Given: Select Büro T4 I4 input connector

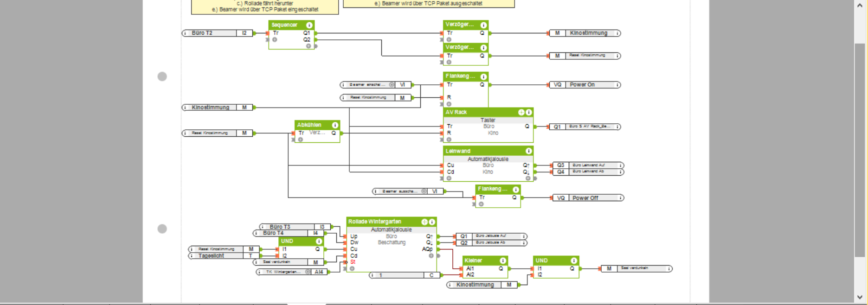Looking at the screenshot, I should [x=289, y=233].
